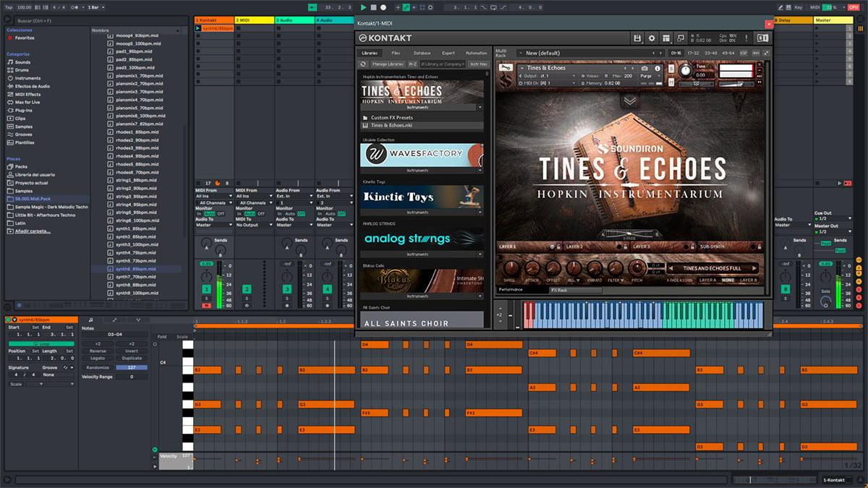Click Kontakt library search field
Image resolution: width=868 pixels, height=488 pixels.
point(443,64)
